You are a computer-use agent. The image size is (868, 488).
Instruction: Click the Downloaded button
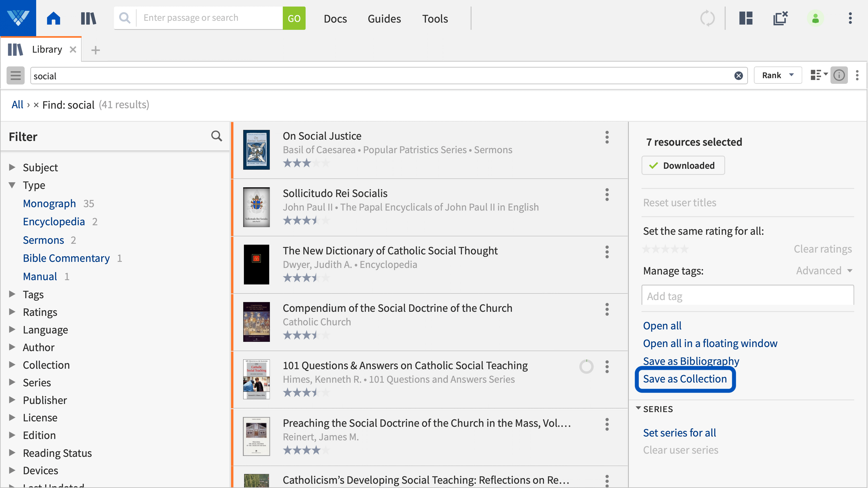pyautogui.click(x=683, y=165)
